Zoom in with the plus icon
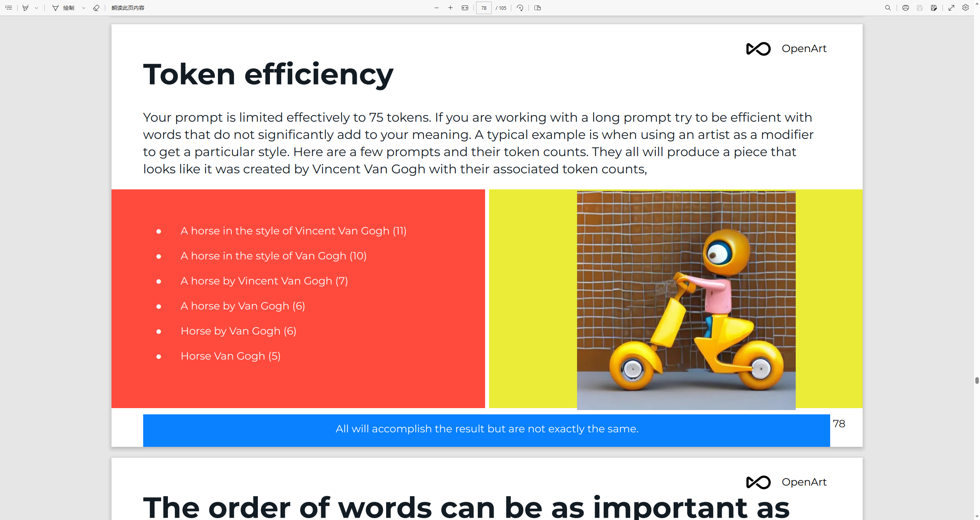Viewport: 980px width, 520px height. (x=451, y=8)
